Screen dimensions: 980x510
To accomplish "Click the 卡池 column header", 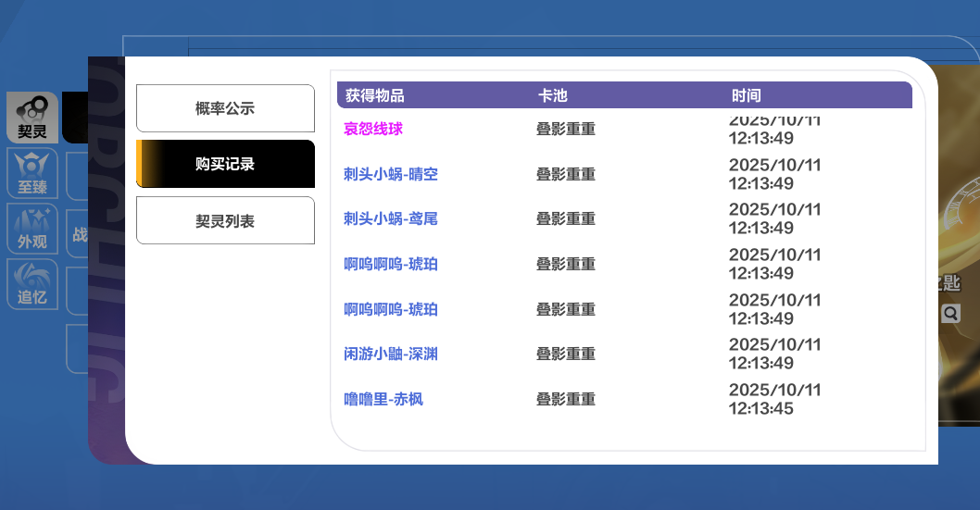I will (x=552, y=95).
